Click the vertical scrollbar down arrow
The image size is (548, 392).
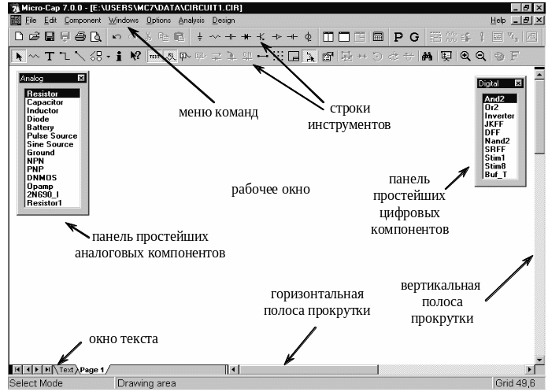539,360
